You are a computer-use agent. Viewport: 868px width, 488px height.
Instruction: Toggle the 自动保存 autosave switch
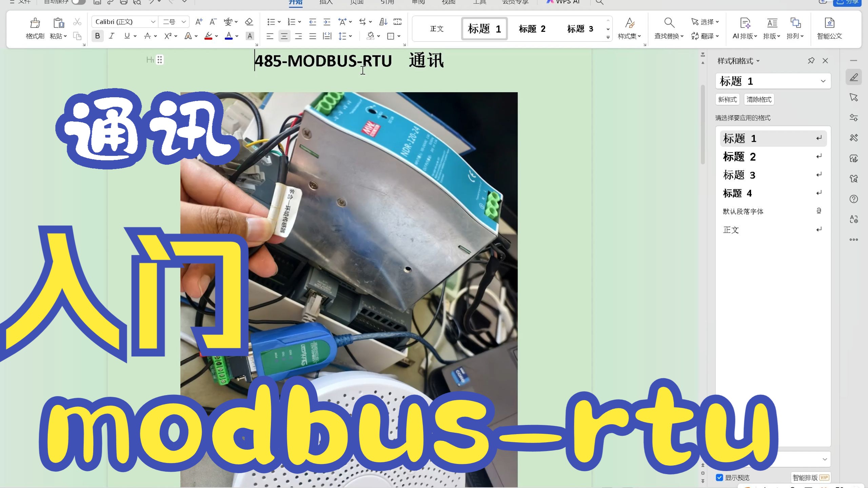point(78,2)
